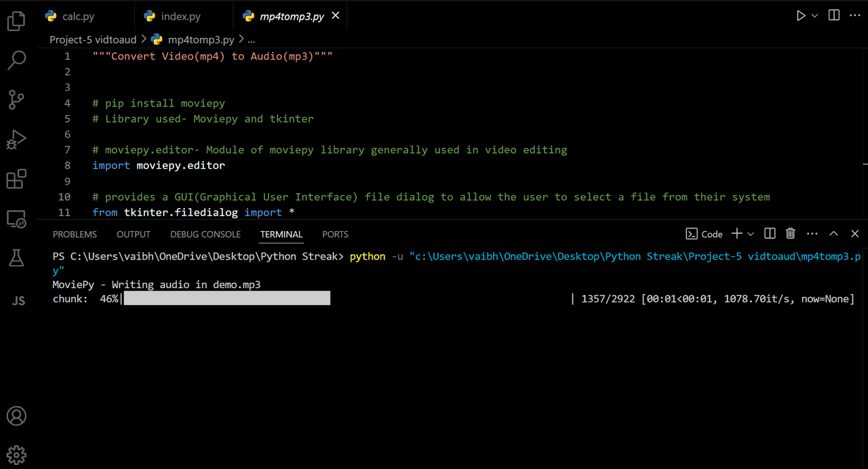
Task: Click line number 8 in the gutter
Action: point(67,165)
